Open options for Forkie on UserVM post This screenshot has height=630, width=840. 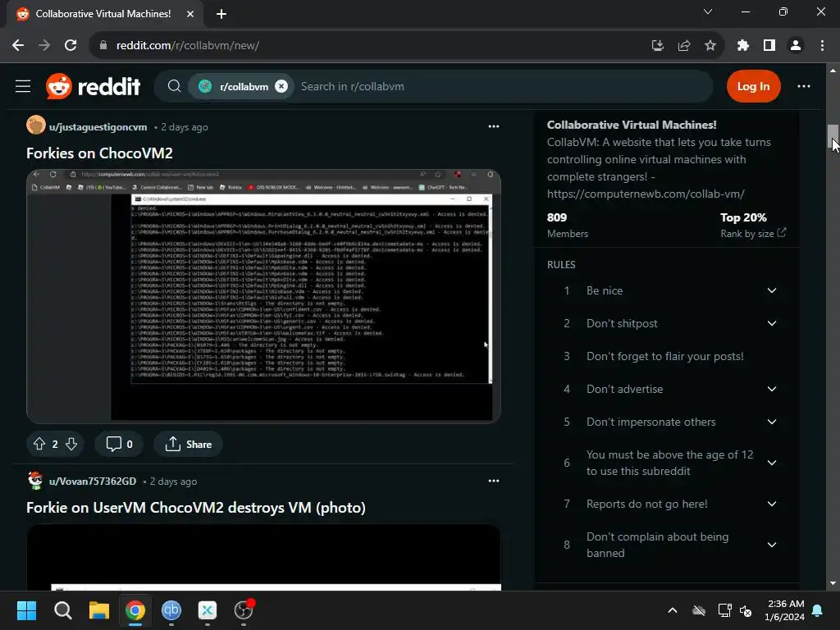click(493, 481)
